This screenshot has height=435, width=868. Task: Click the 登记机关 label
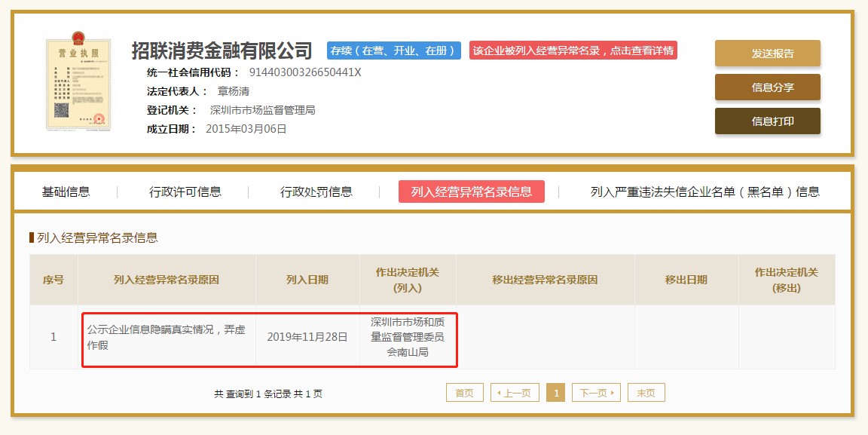pos(170,110)
